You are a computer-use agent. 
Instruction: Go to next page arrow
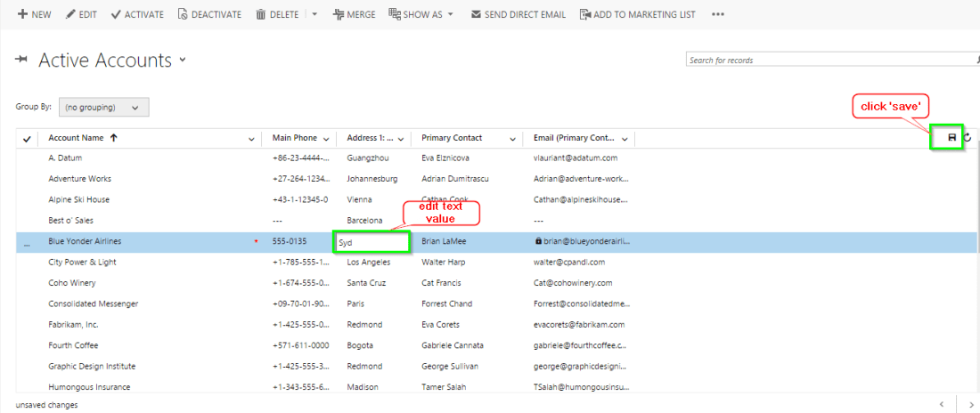[969, 405]
